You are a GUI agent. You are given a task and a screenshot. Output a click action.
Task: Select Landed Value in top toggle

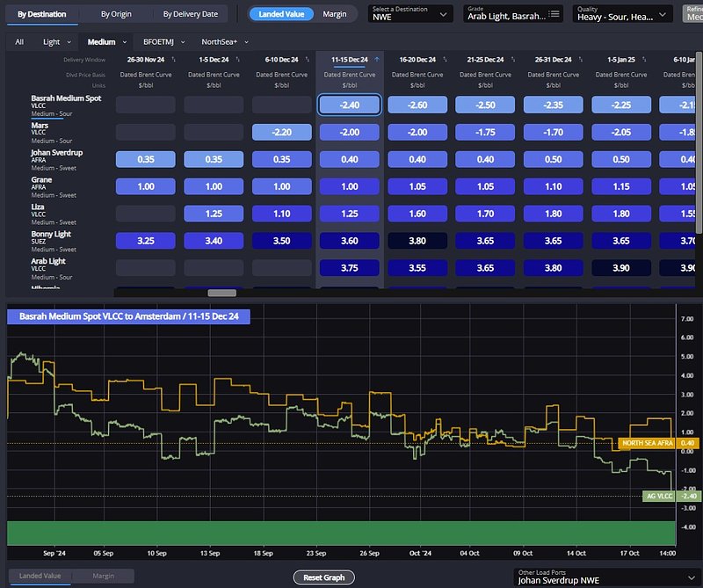pyautogui.click(x=281, y=14)
